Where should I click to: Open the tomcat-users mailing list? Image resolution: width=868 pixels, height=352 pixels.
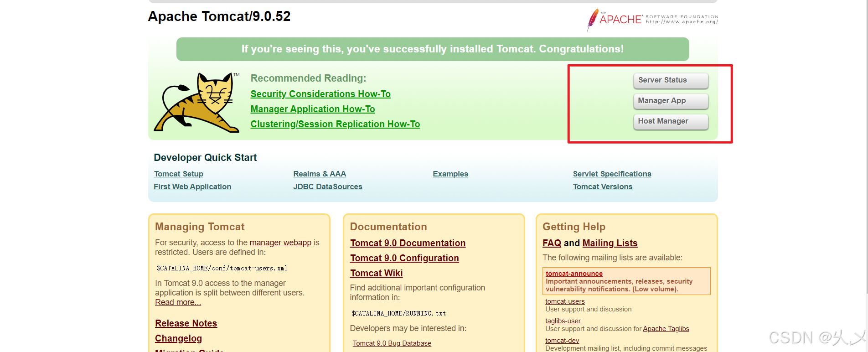pyautogui.click(x=565, y=301)
